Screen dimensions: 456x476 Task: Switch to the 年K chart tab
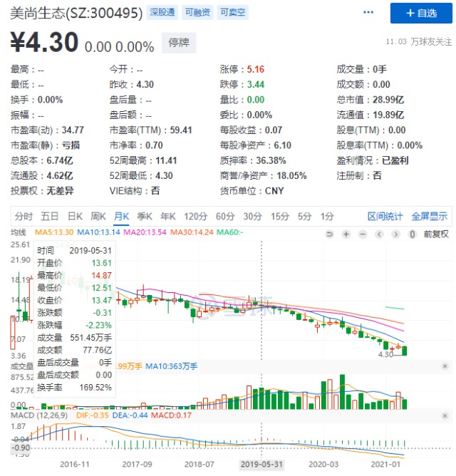tap(167, 217)
